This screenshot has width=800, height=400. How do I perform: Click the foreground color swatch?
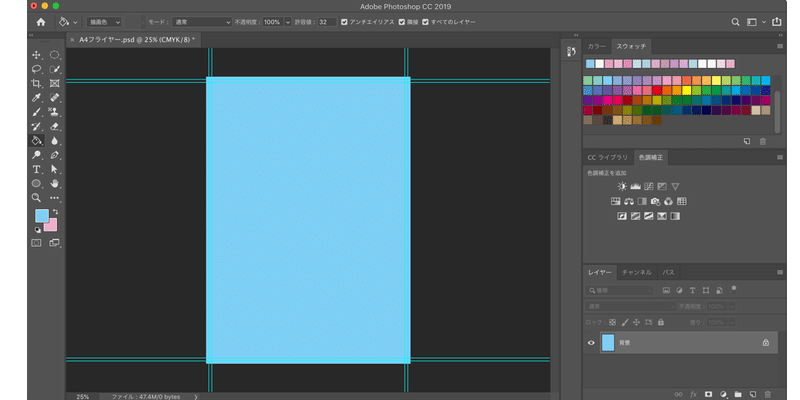click(x=42, y=215)
